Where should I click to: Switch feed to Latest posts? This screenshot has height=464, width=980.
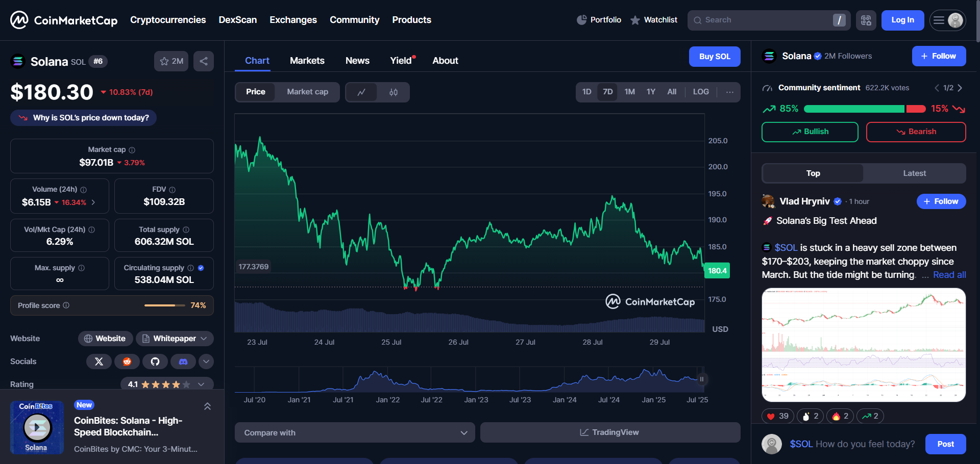click(915, 173)
